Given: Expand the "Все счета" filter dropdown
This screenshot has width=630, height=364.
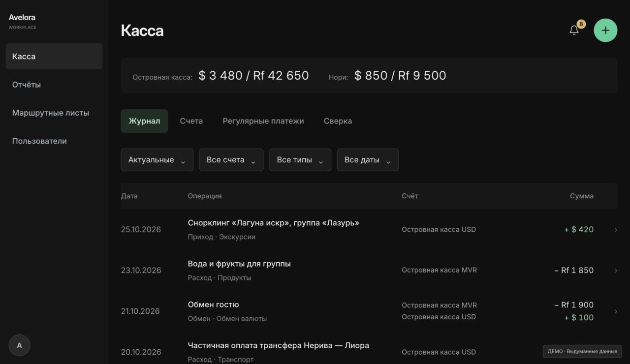Looking at the screenshot, I should (x=231, y=160).
